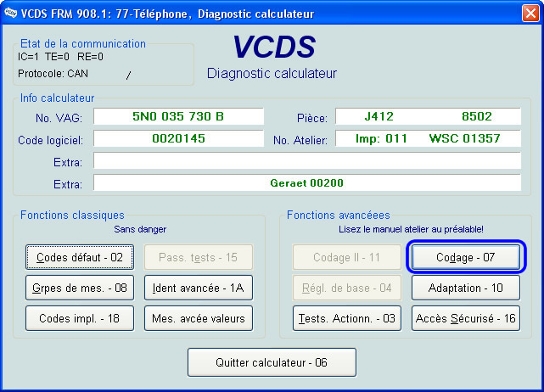Click the No. Atelier: label
Viewport: 544px width, 392px height.
[300, 141]
